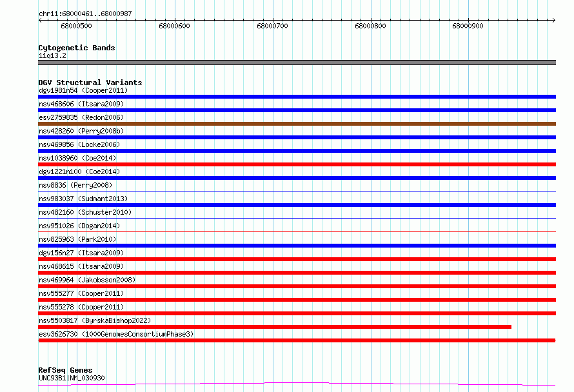Select the nsv468606 (Itsara2009) variant label
The image size is (574, 392).
(81, 104)
